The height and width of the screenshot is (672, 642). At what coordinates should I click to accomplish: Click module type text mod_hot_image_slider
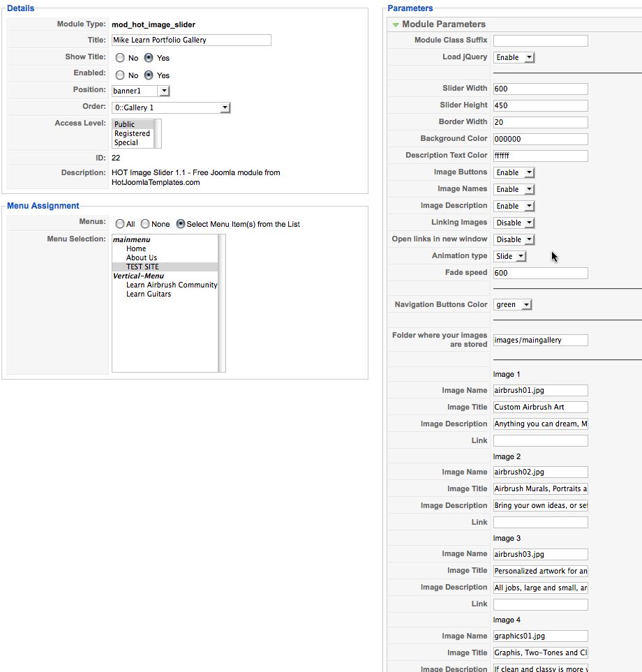154,25
